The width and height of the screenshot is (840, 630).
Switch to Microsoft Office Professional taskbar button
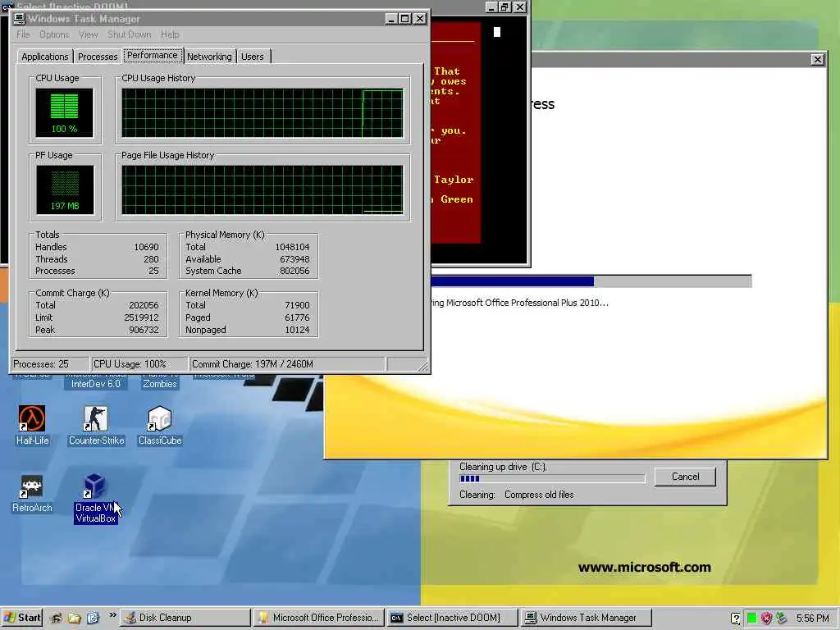[318, 618]
